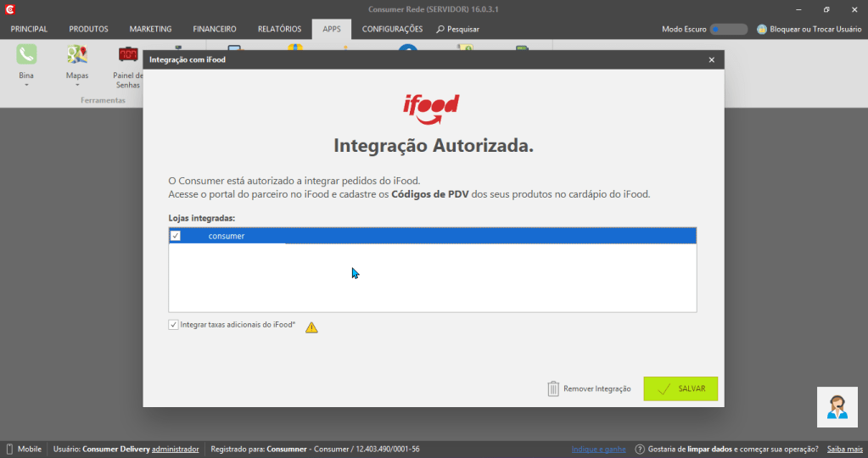The image size is (868, 458).
Task: Open the RELATÓRIOS tab
Action: tap(279, 29)
